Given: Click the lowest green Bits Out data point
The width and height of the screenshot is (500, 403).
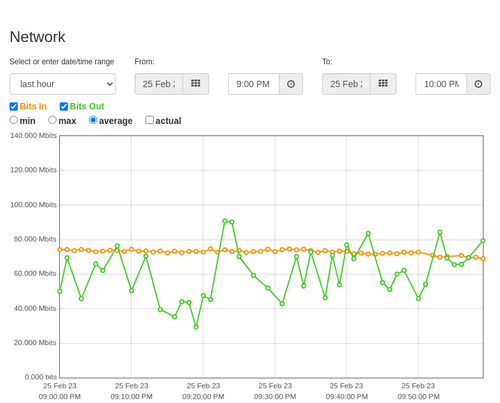Looking at the screenshot, I should [x=196, y=327].
